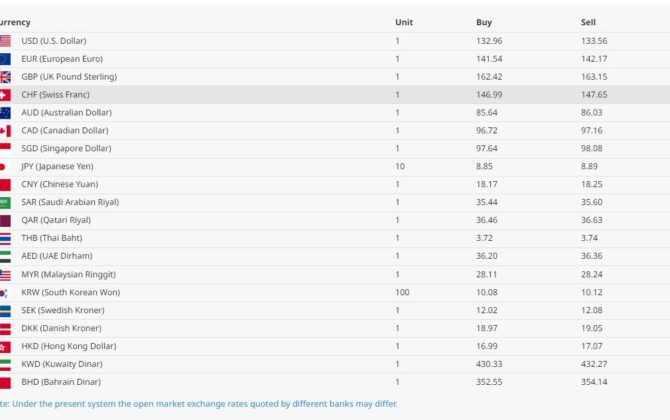670x420 pixels.
Task: Select the BHD (Bahrain Dinar) row label
Action: pos(61,383)
